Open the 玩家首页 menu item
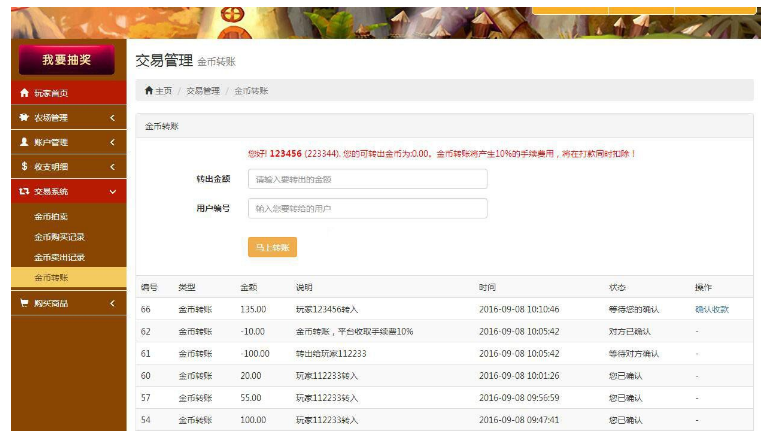Image resolution: width=768 pixels, height=431 pixels. [69, 93]
